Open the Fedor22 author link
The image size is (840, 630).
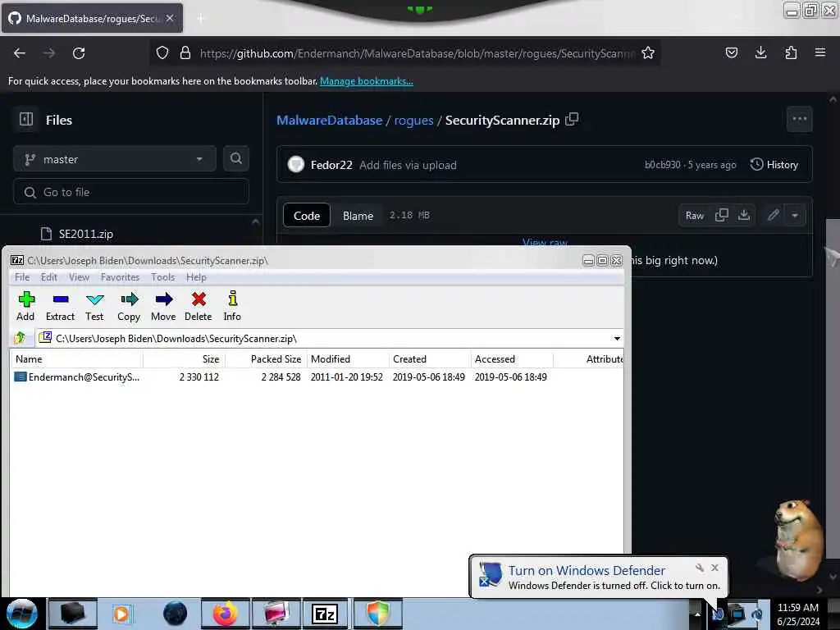pyautogui.click(x=331, y=165)
